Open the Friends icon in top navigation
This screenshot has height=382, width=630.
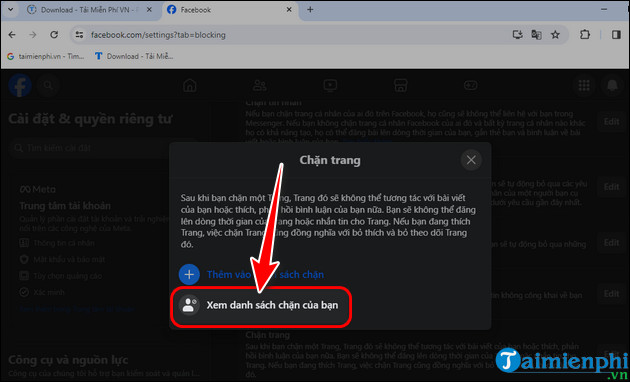(260, 85)
